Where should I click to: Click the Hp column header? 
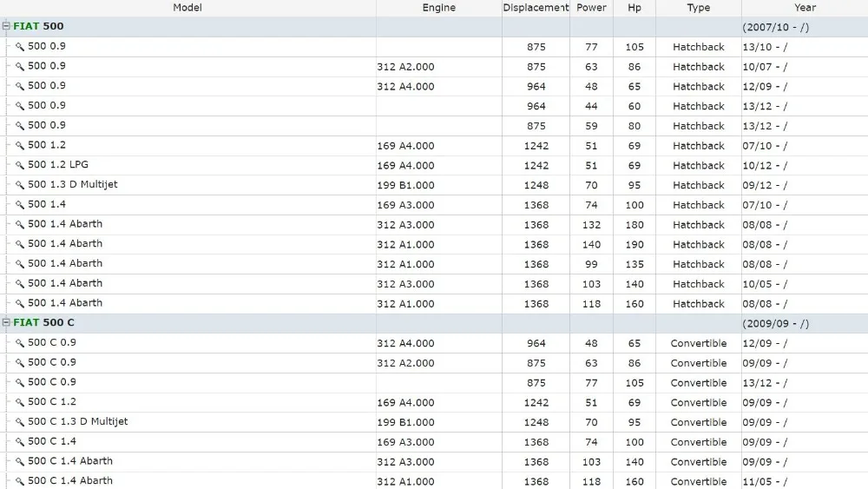click(x=635, y=8)
